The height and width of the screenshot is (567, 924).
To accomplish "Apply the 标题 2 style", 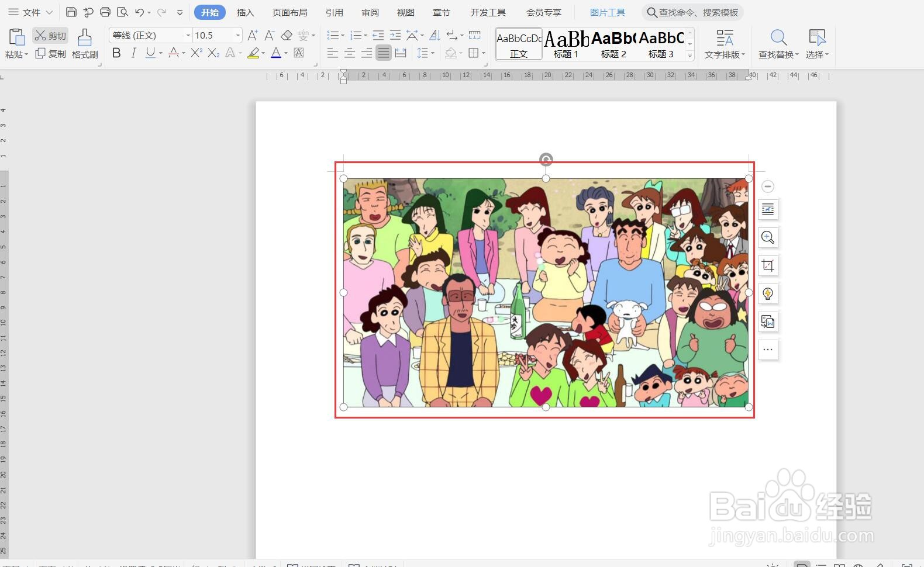I will pos(613,44).
